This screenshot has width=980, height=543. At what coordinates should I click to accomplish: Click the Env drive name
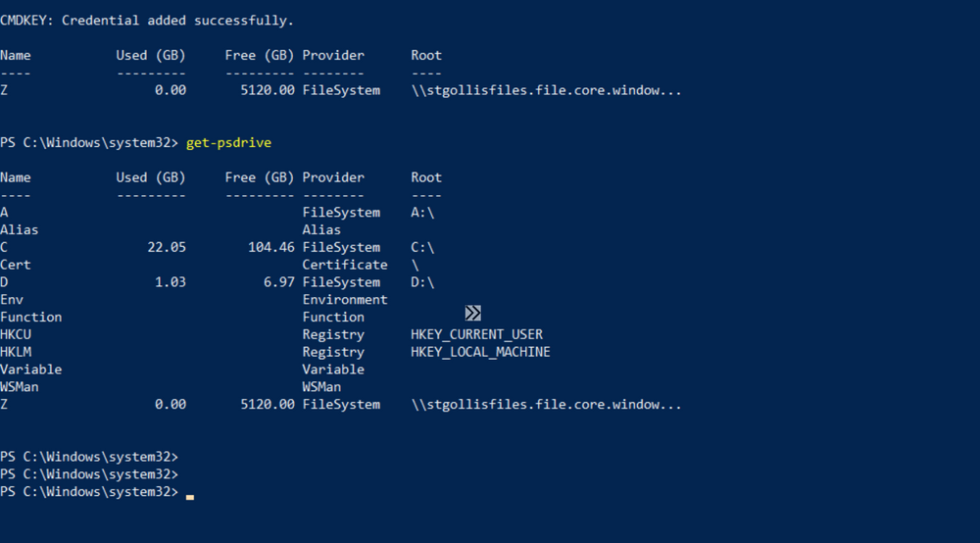click(x=12, y=300)
